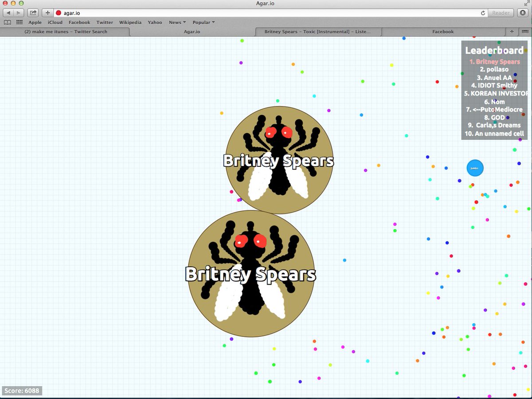The width and height of the screenshot is (532, 399).
Task: Open the iCloud bookmark
Action: point(55,22)
